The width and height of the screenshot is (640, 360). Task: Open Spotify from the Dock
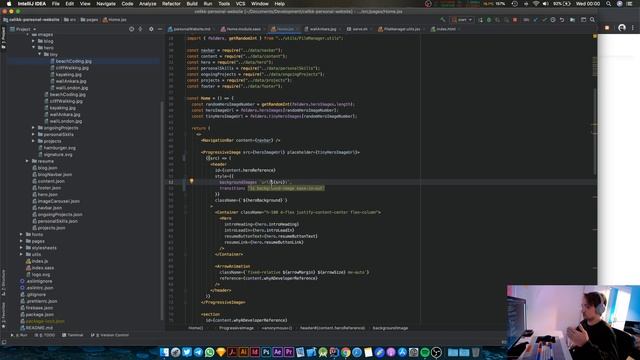424,352
